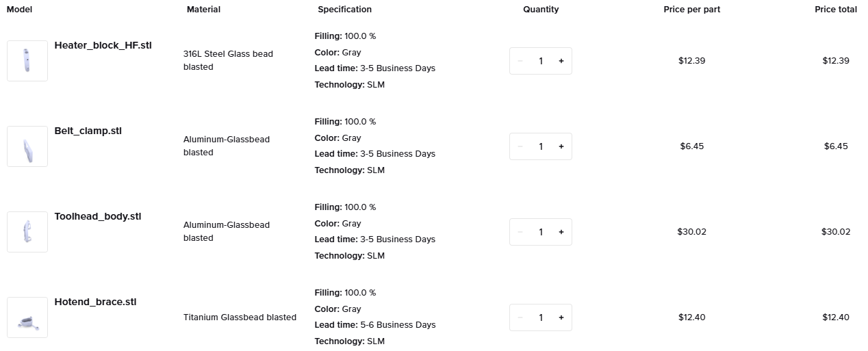Increase quantity for Heater_block_HF.stl
Screen dimensions: 868x351
pyautogui.click(x=561, y=61)
